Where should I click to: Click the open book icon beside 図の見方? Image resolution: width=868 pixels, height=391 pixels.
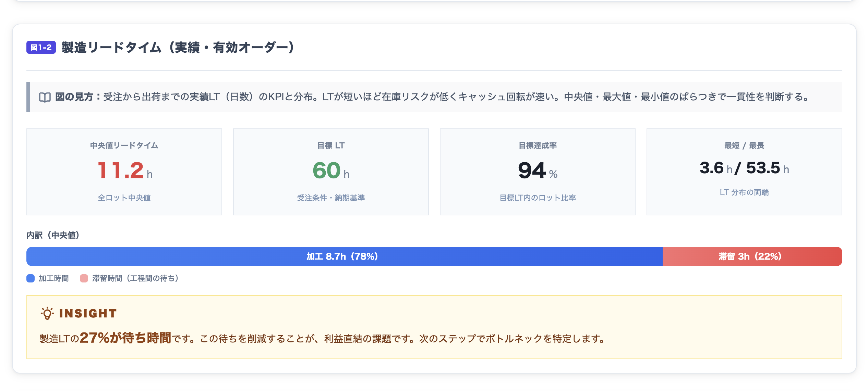pyautogui.click(x=45, y=97)
